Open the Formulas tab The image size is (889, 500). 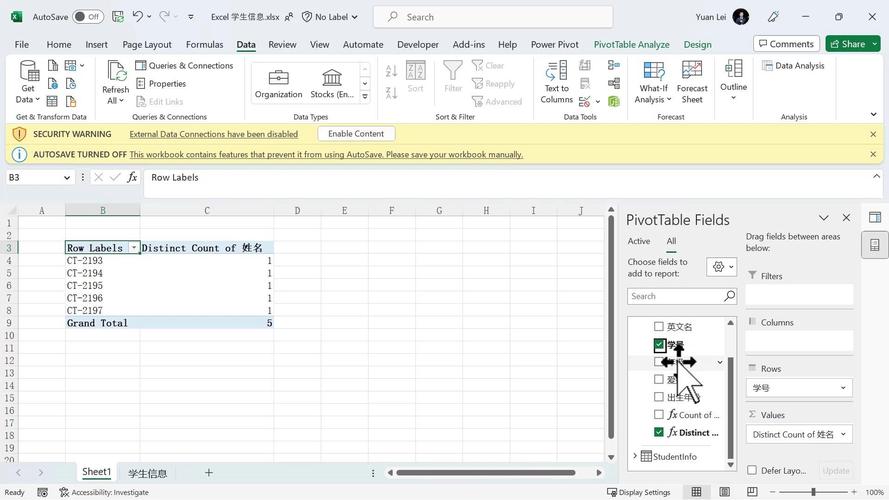[204, 44]
